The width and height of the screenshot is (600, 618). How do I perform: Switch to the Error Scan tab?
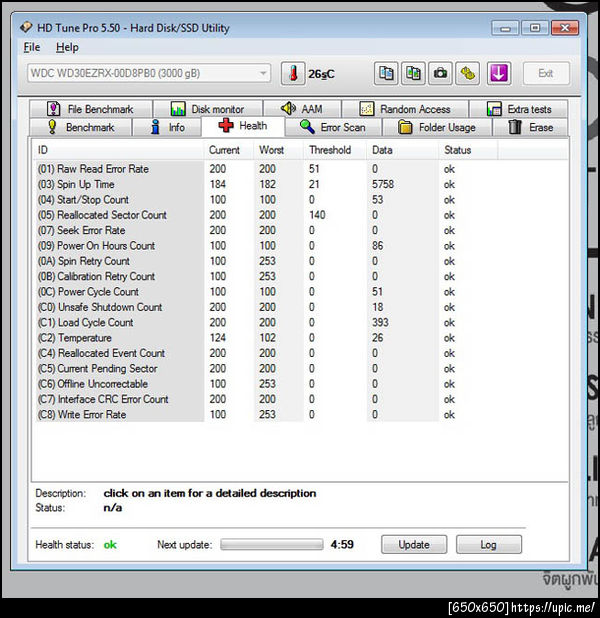tap(333, 127)
